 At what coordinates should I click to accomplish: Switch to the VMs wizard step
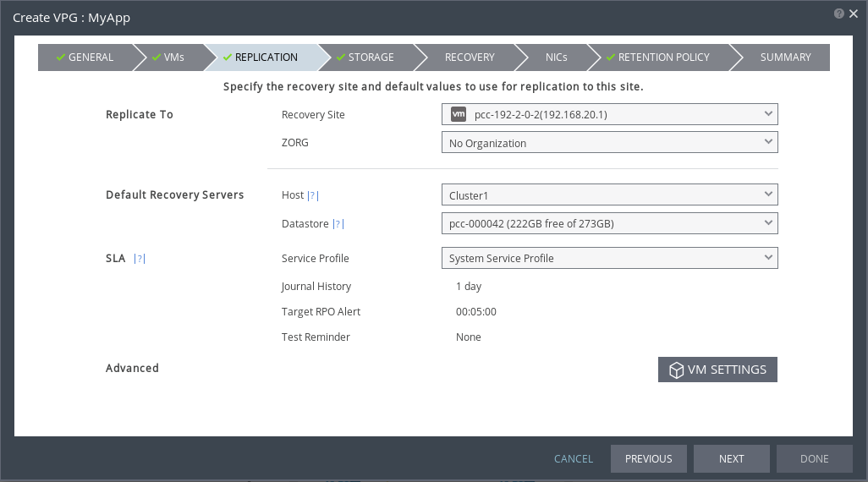click(x=168, y=58)
